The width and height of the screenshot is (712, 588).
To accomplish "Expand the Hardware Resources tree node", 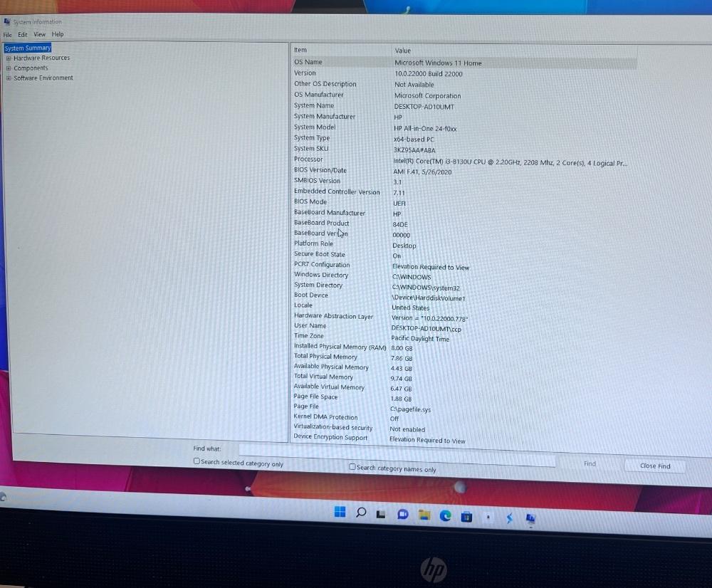I will click(x=9, y=58).
